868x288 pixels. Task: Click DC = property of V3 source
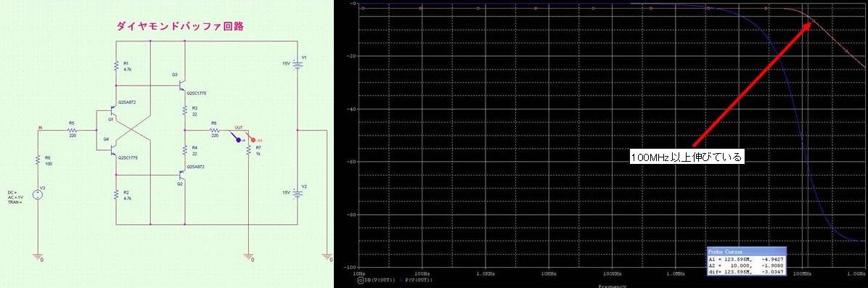12,193
